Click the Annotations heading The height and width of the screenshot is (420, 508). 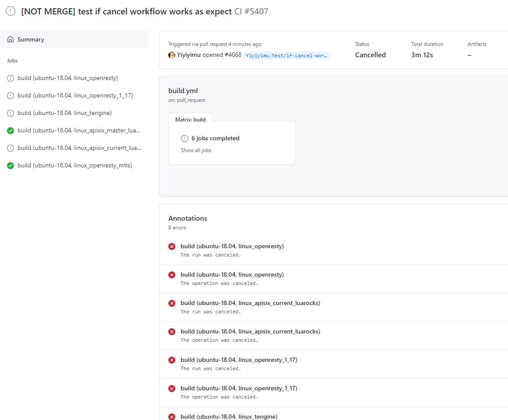click(188, 218)
